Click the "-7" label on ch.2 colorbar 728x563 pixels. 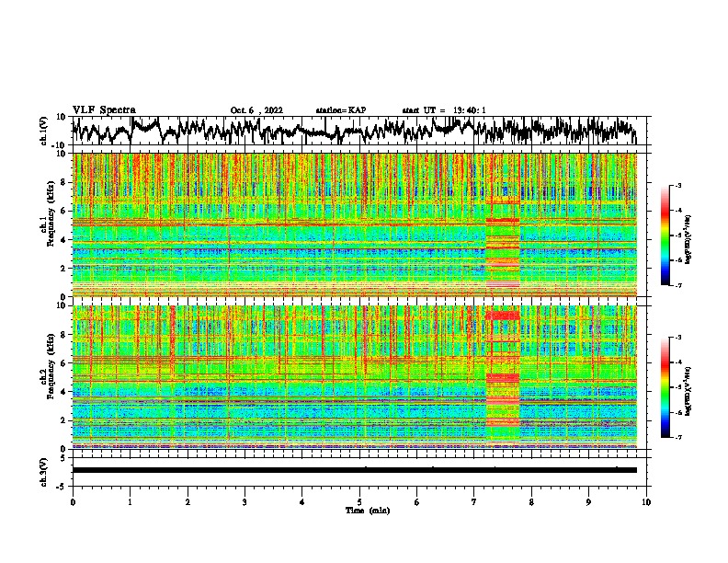click(677, 438)
